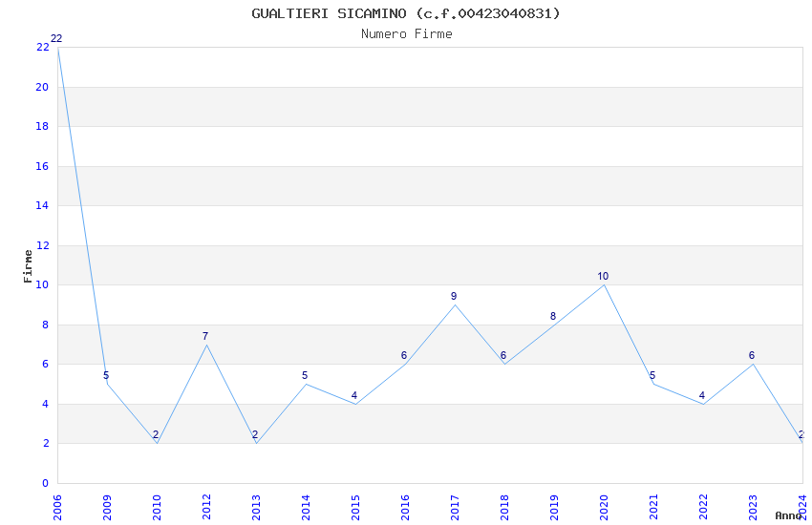Image resolution: width=812 pixels, height=525 pixels.
Task: Click the horizontal axis title Anno
Action: tap(788, 515)
